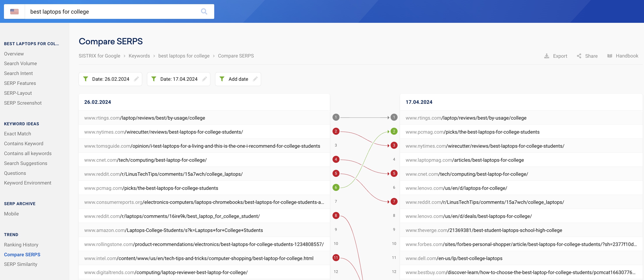The height and width of the screenshot is (280, 644).
Task: Click the Handbook book icon
Action: [x=609, y=56]
